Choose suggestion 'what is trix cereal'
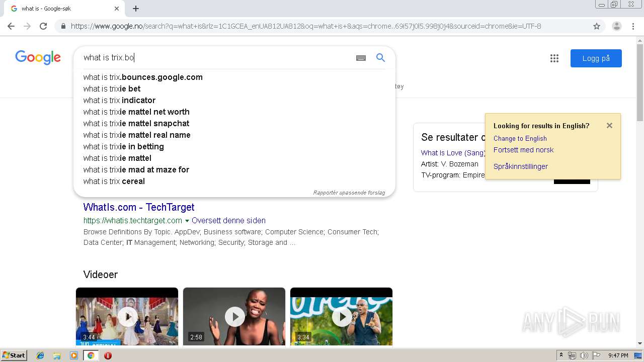Viewport: 644px width, 362px height. [234, 181]
